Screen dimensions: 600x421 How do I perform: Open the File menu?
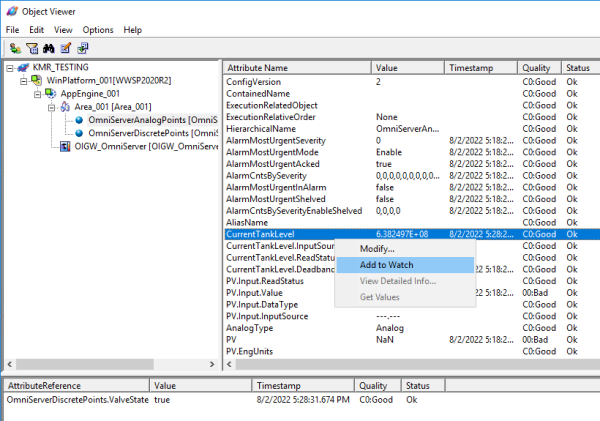coord(12,30)
